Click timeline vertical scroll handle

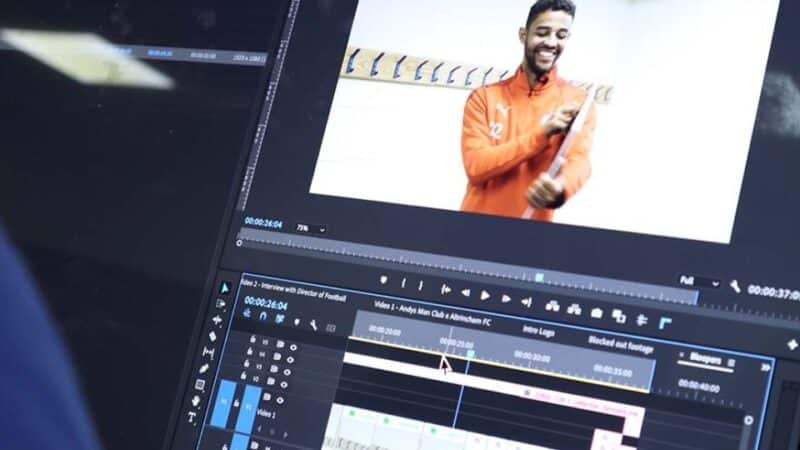(748, 420)
